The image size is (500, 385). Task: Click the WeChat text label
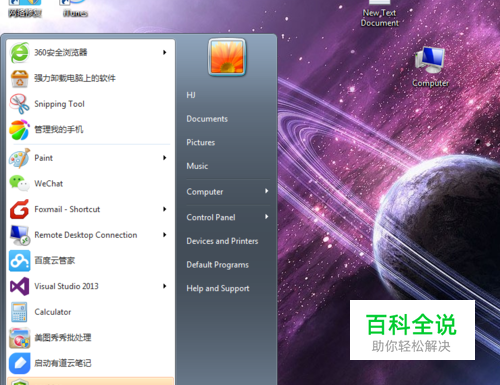pos(49,184)
